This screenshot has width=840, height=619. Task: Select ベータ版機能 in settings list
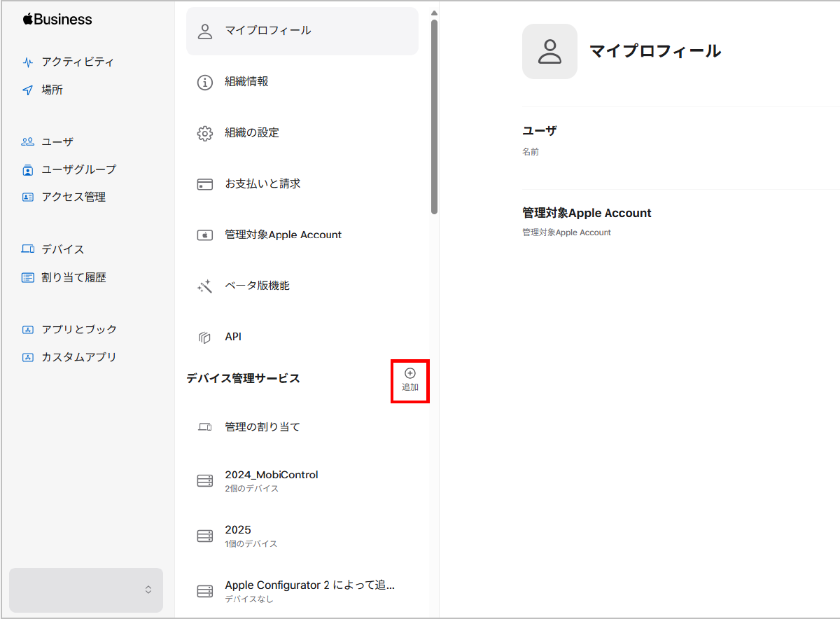click(x=302, y=286)
